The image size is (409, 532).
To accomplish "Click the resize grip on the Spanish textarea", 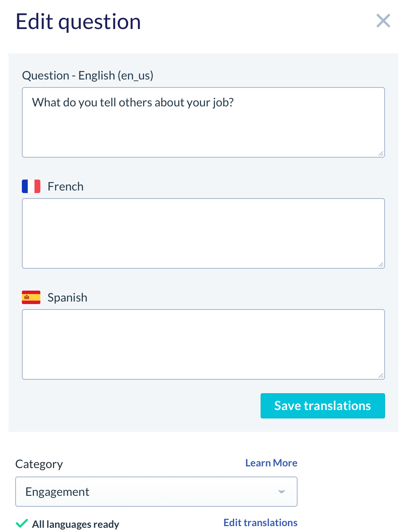I will click(381, 376).
